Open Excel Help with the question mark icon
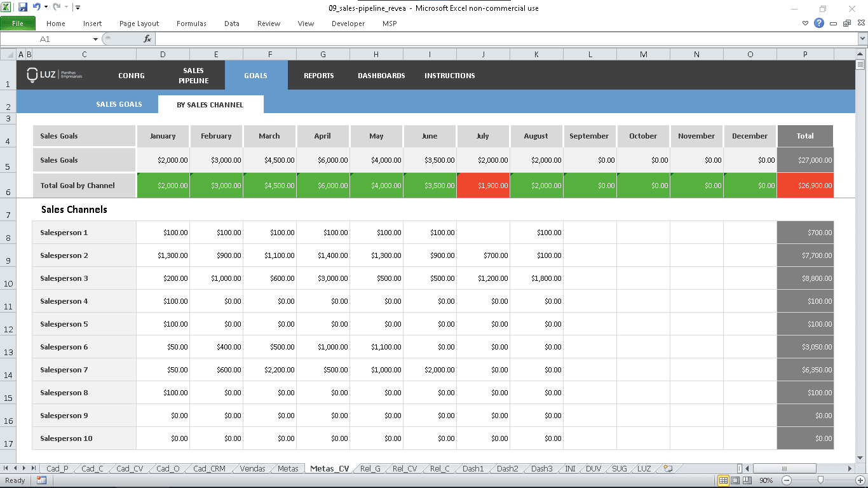 pos(819,24)
